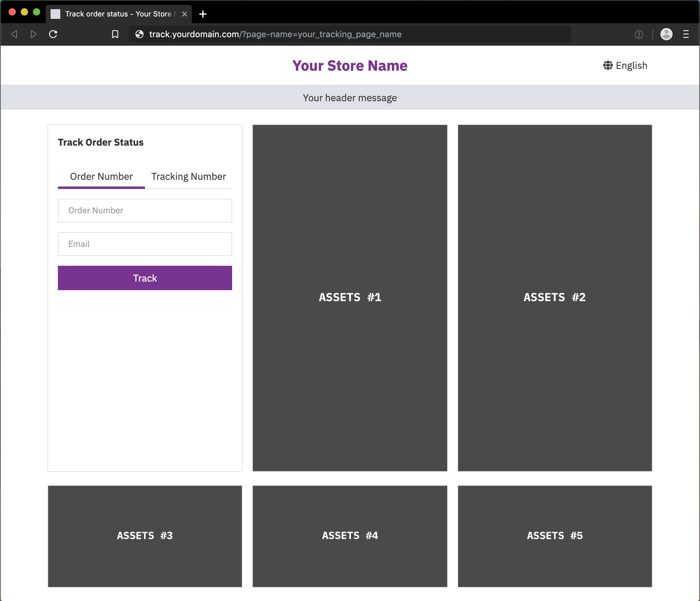700x601 pixels.
Task: Click the browser forward arrow
Action: tap(33, 34)
